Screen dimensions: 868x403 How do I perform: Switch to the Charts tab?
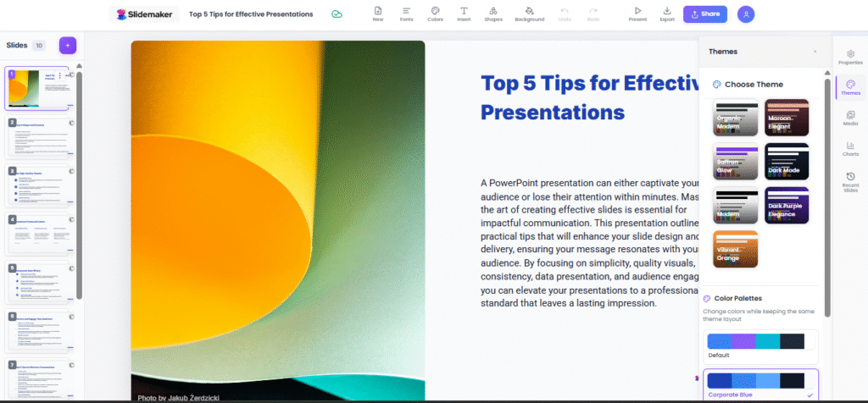coord(850,149)
